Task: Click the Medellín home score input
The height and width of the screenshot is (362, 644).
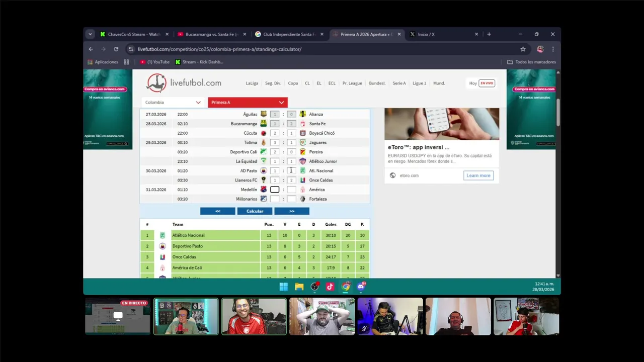Action: (x=275, y=190)
